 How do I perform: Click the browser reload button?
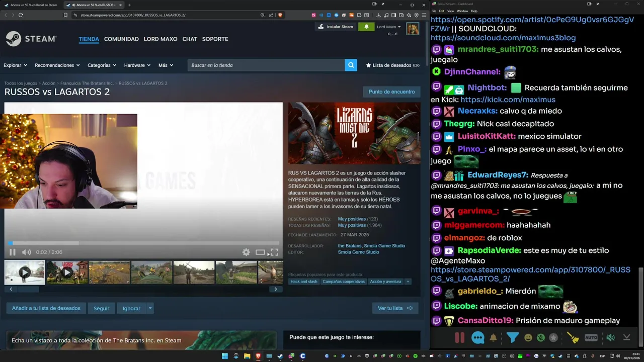pos(21,15)
